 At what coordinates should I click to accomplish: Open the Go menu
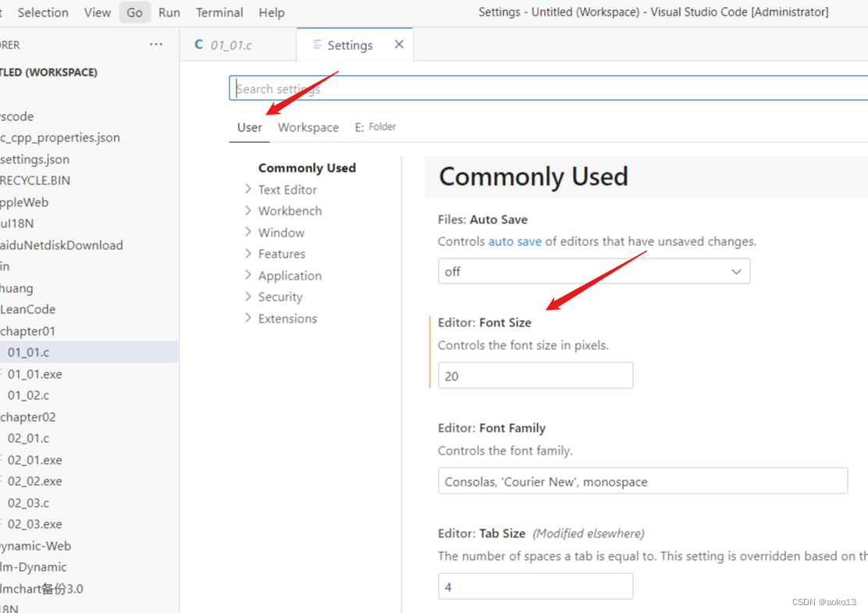tap(134, 12)
